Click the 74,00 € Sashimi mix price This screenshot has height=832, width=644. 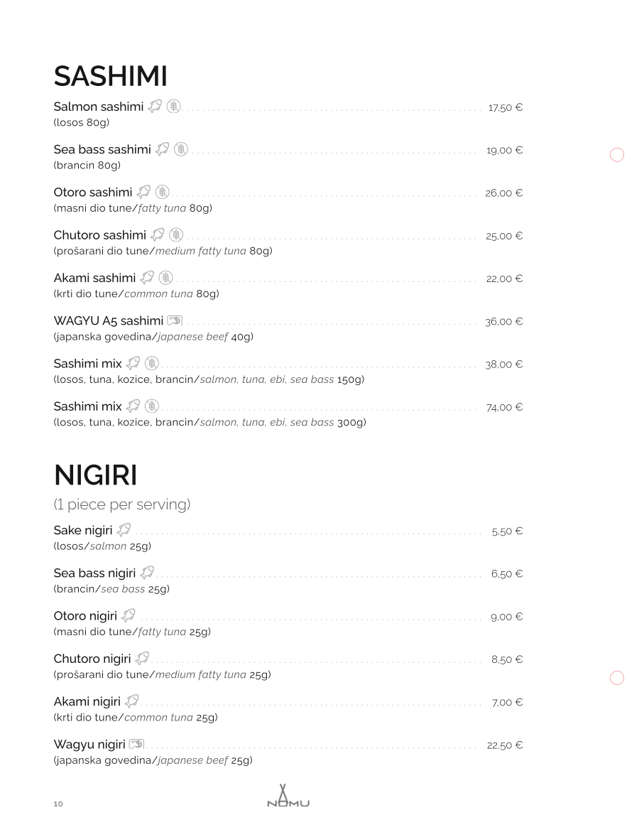505,408
